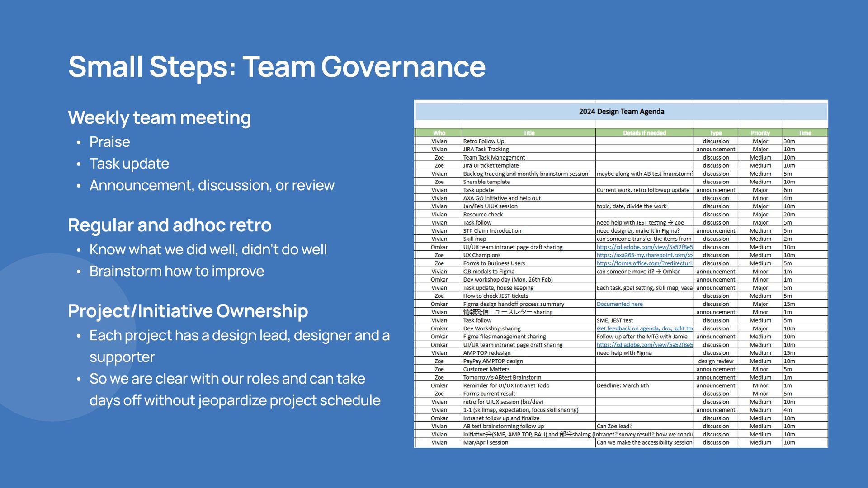The image size is (868, 488).
Task: Select the 'UX Champions' title cell
Action: (481, 255)
